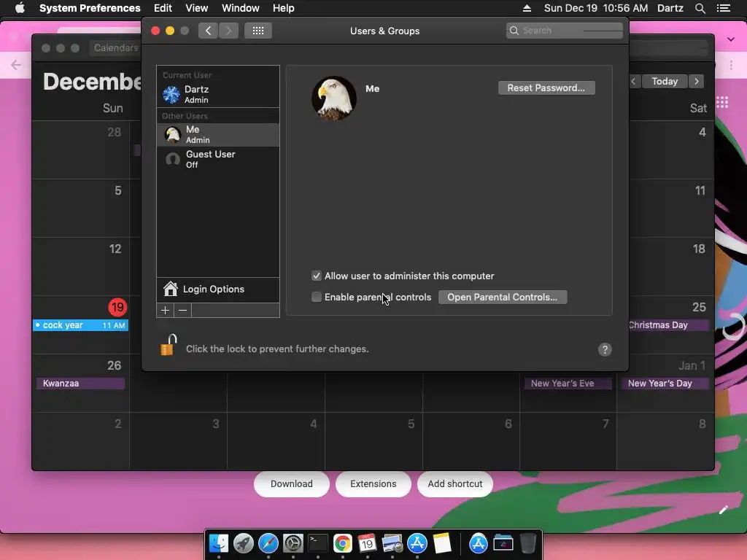Click Chrome back arrow behind Calendar
Screen dimensions: 747x560
pyautogui.click(x=16, y=65)
